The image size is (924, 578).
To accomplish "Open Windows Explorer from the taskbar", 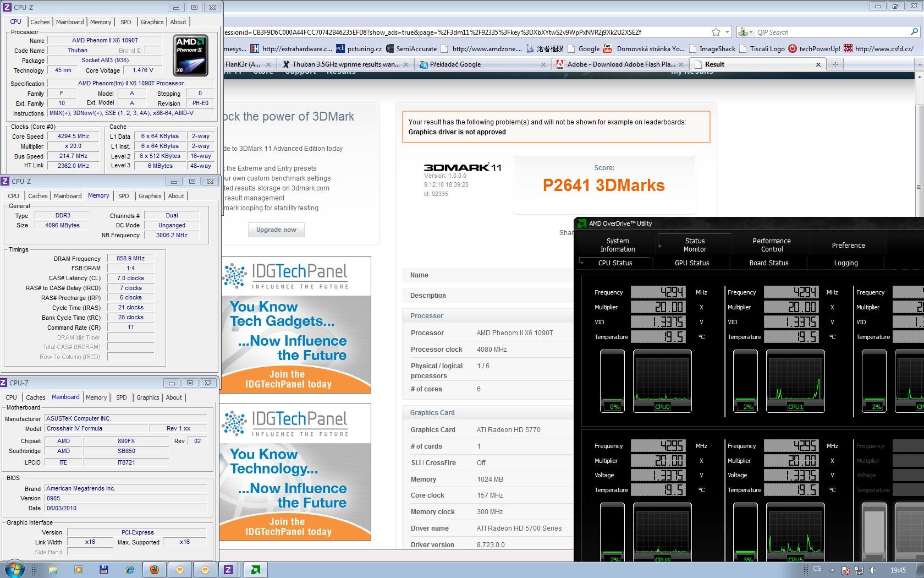I will pos(53,570).
